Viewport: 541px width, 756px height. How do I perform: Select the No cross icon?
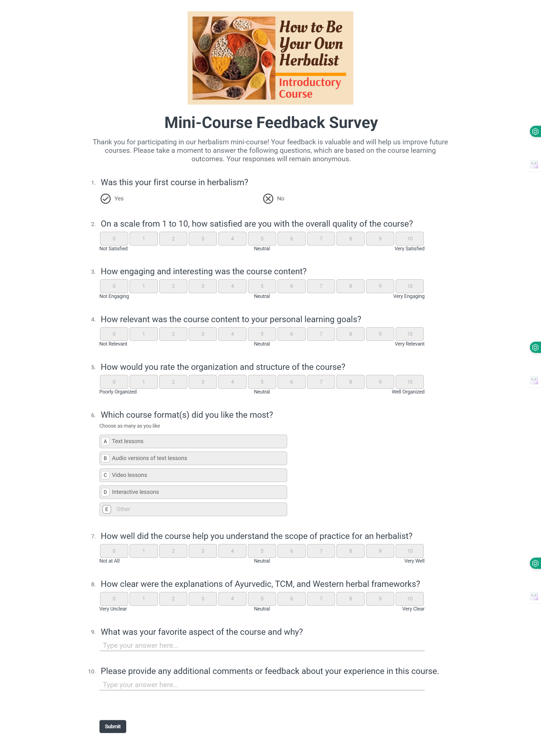click(x=268, y=198)
